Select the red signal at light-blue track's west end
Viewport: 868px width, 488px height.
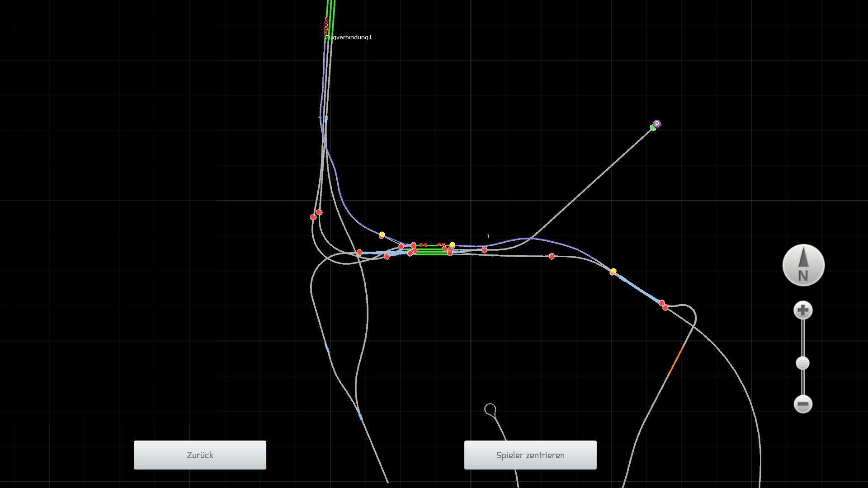point(359,252)
